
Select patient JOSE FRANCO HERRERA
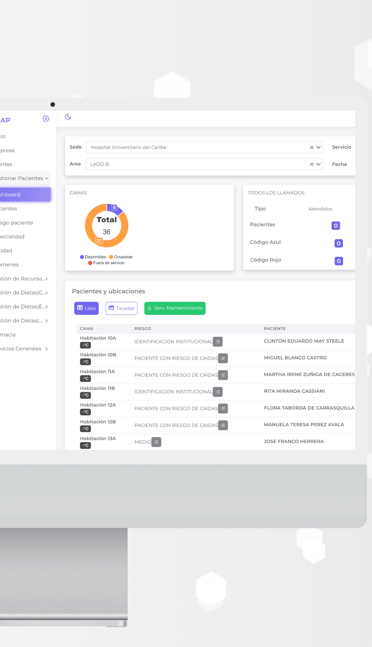pos(294,442)
